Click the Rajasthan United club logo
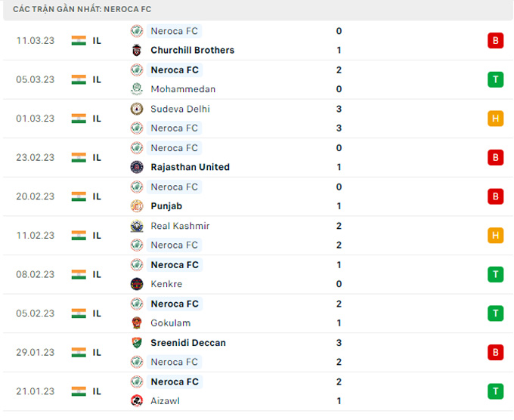This screenshot has width=514, height=420. (x=137, y=167)
